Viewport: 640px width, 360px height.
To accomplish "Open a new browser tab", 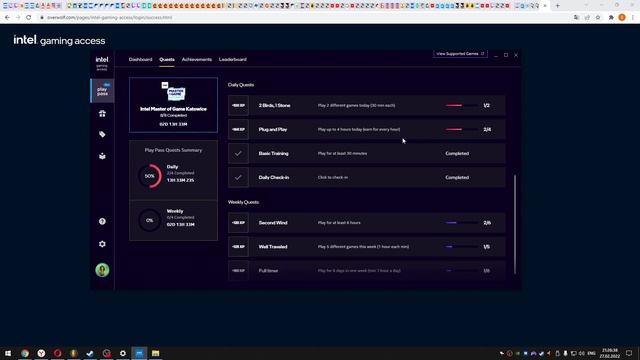I will pyautogui.click(x=558, y=6).
